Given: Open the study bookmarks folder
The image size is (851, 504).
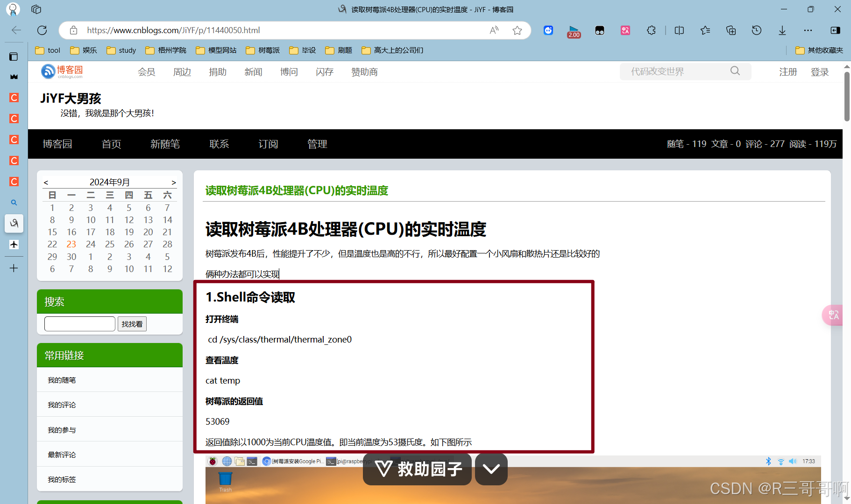Looking at the screenshot, I should pyautogui.click(x=121, y=50).
